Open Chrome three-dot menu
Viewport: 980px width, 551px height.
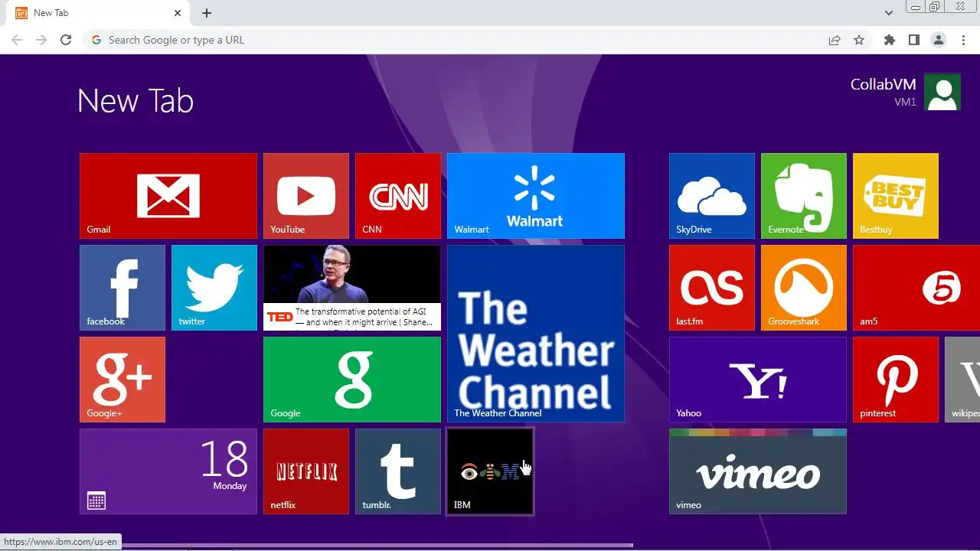963,40
